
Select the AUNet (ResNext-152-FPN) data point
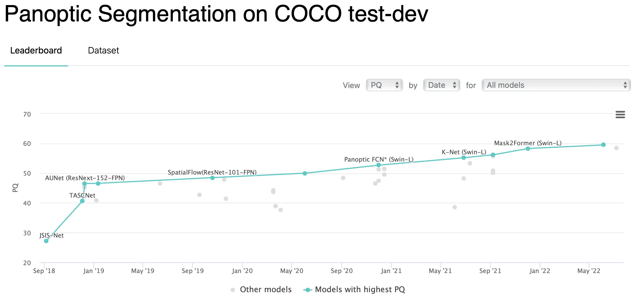pyautogui.click(x=85, y=184)
